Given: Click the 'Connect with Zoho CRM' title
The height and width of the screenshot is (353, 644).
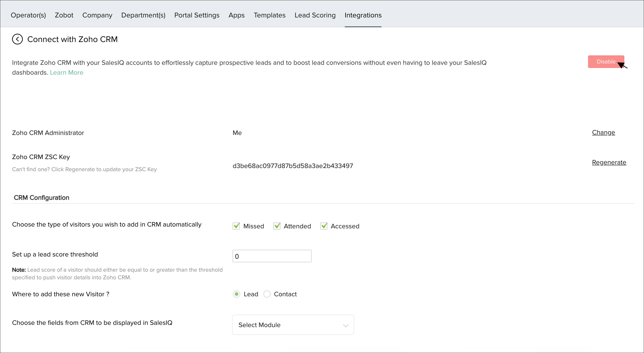Looking at the screenshot, I should [x=72, y=39].
